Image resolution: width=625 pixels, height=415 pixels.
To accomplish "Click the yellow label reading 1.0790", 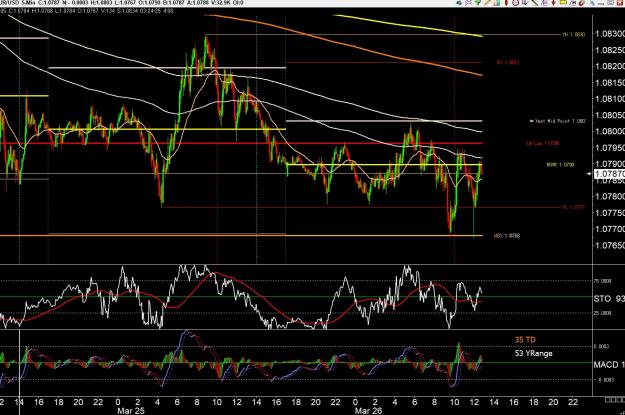I will 560,165.
